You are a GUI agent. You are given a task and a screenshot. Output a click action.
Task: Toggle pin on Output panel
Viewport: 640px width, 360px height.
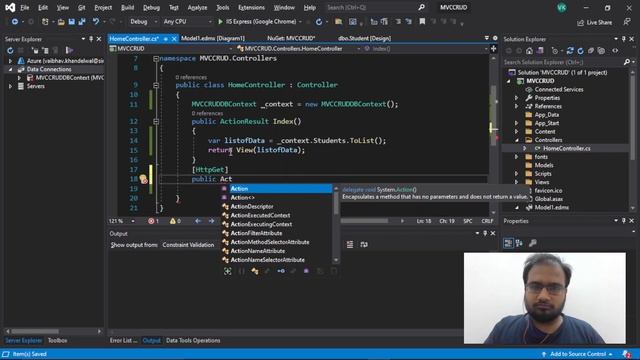(485, 233)
